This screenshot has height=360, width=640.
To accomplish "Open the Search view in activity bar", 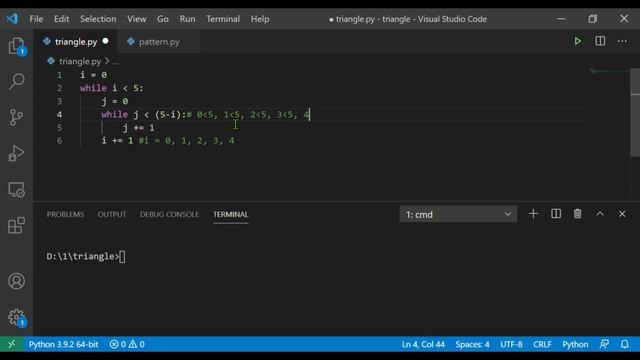I will point(17,81).
